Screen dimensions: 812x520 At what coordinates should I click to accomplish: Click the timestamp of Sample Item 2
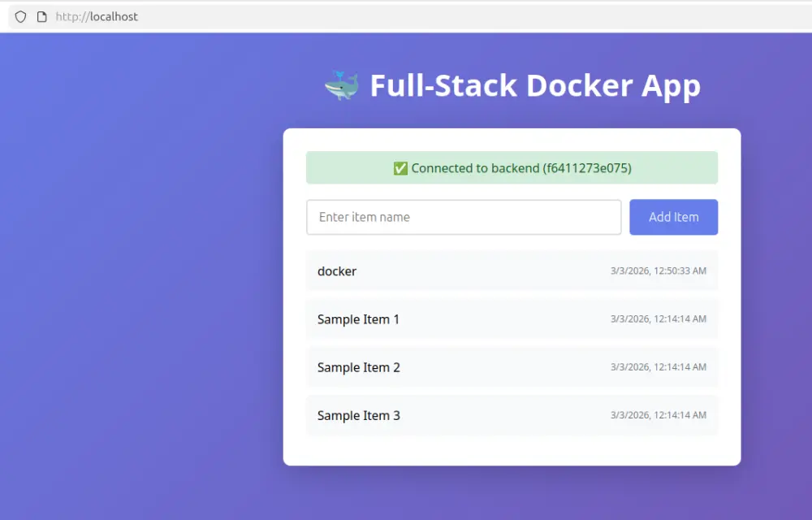point(659,367)
